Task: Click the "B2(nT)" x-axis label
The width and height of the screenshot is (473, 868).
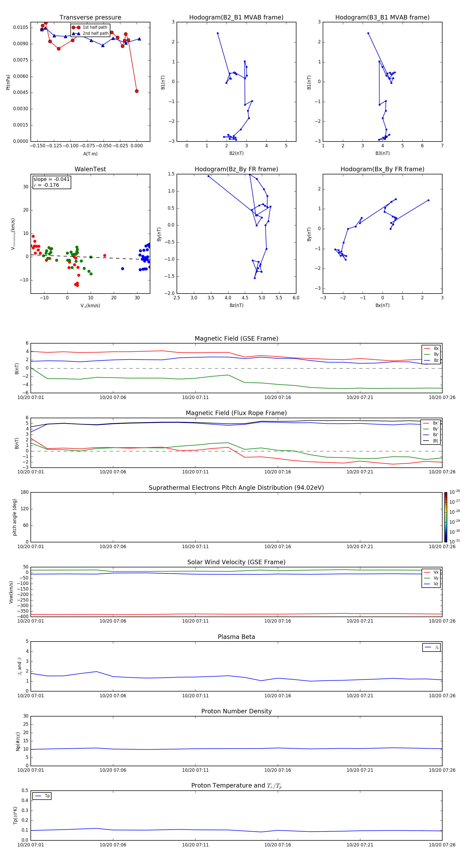Action: click(236, 153)
